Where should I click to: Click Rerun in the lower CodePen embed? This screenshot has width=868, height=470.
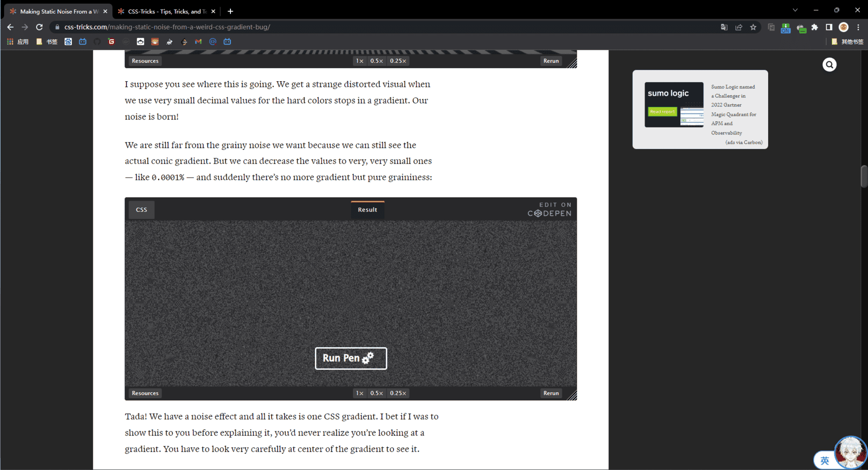tap(551, 393)
